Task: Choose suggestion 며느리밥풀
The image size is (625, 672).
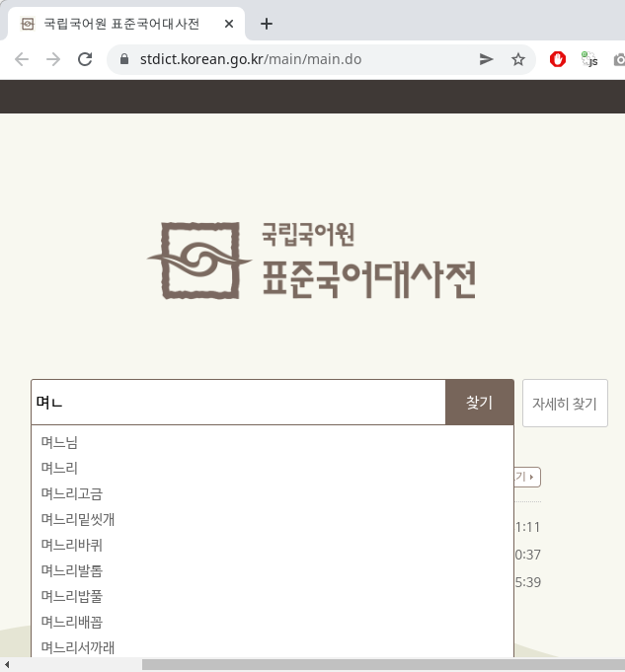Action: 273,596
